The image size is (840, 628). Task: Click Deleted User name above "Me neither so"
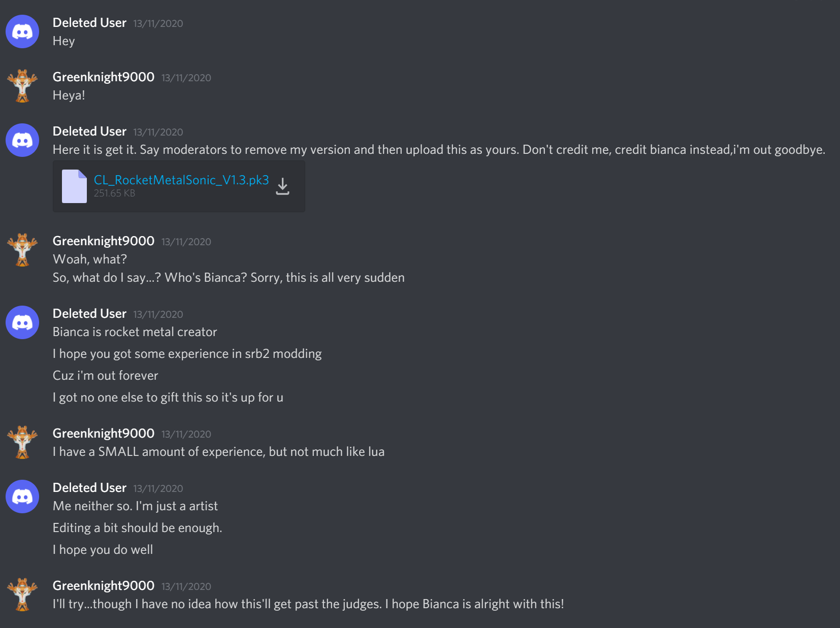[x=89, y=488]
